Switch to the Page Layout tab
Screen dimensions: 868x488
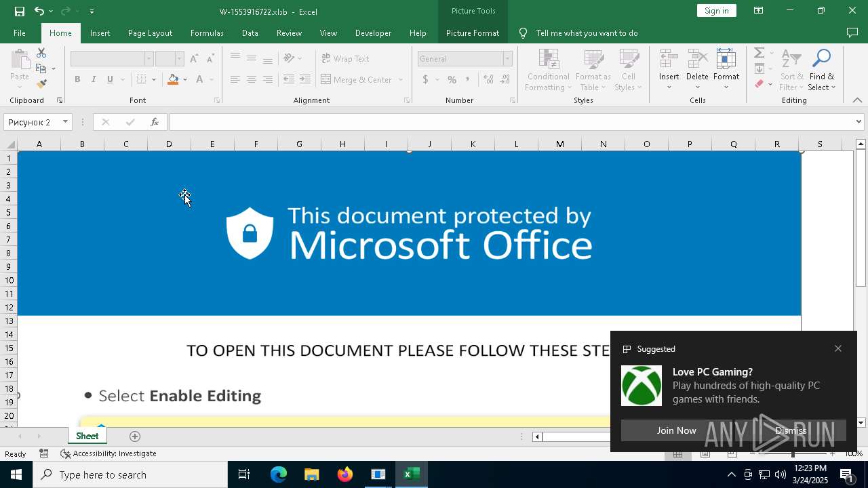(x=150, y=33)
